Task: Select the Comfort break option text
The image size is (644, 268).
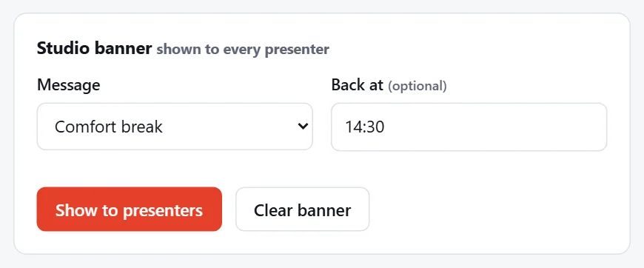Action: click(x=108, y=127)
